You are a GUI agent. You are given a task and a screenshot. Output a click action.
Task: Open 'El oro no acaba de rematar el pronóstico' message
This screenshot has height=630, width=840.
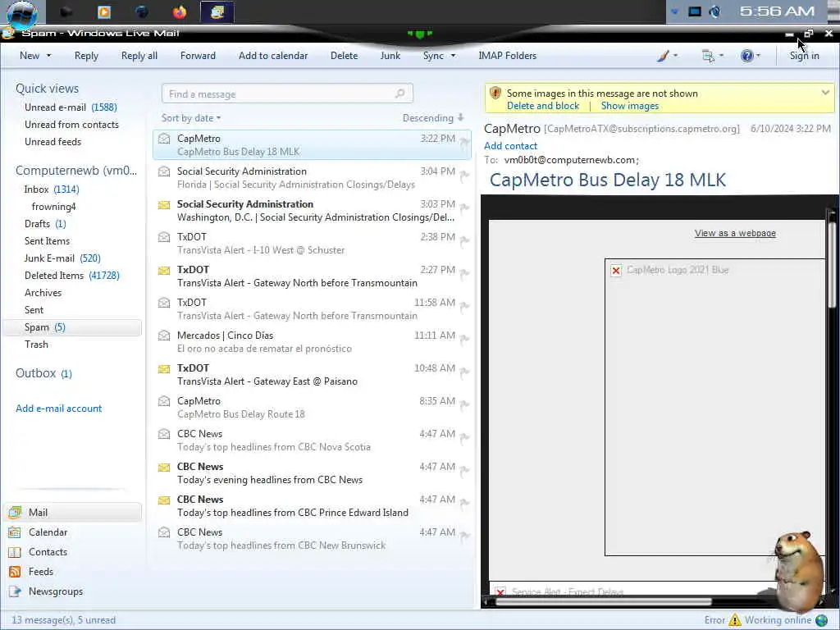tap(311, 342)
